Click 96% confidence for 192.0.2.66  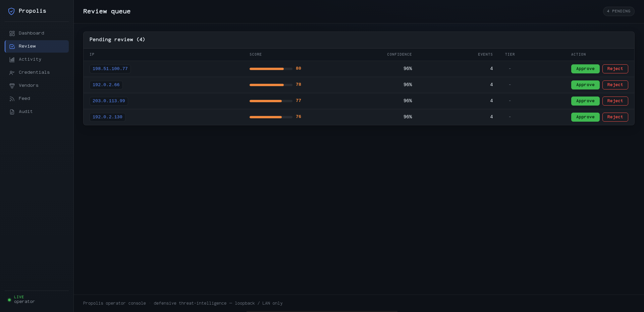408,84
